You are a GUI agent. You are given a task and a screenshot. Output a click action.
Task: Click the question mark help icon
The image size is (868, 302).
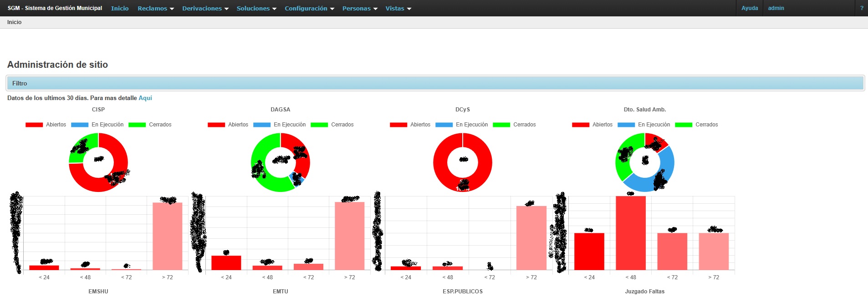point(862,8)
